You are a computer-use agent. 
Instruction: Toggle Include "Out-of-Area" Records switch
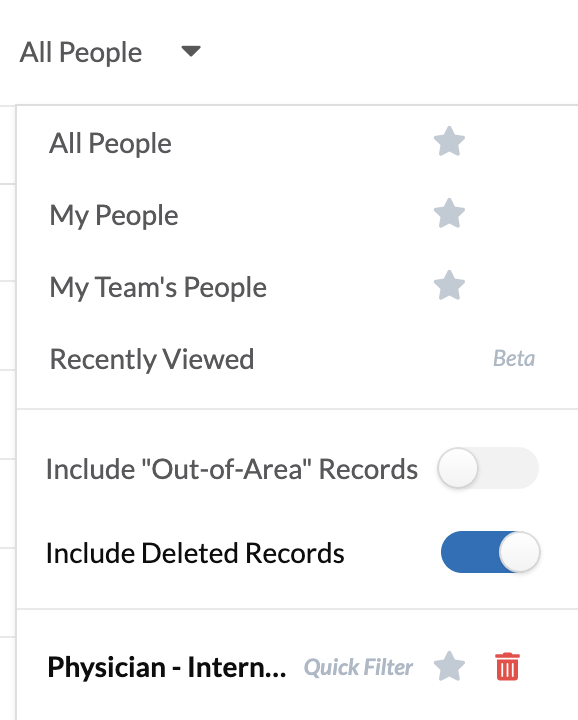point(488,468)
